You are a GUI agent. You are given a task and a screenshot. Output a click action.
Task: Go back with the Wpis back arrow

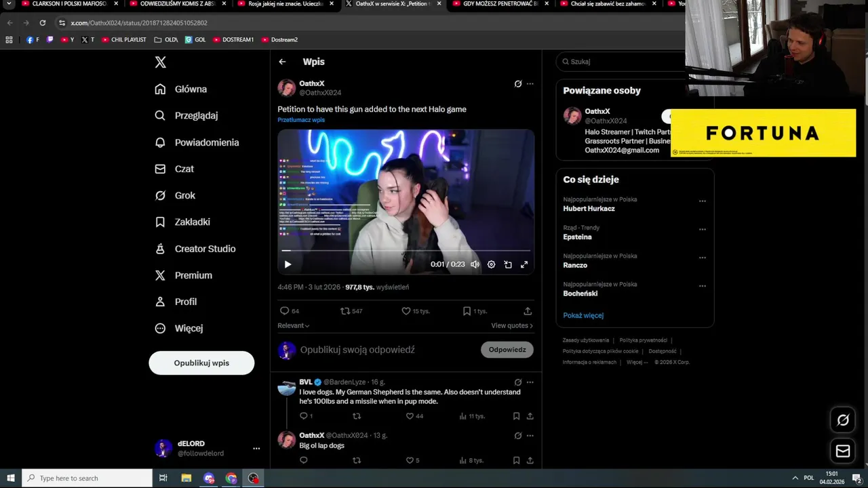pyautogui.click(x=282, y=62)
